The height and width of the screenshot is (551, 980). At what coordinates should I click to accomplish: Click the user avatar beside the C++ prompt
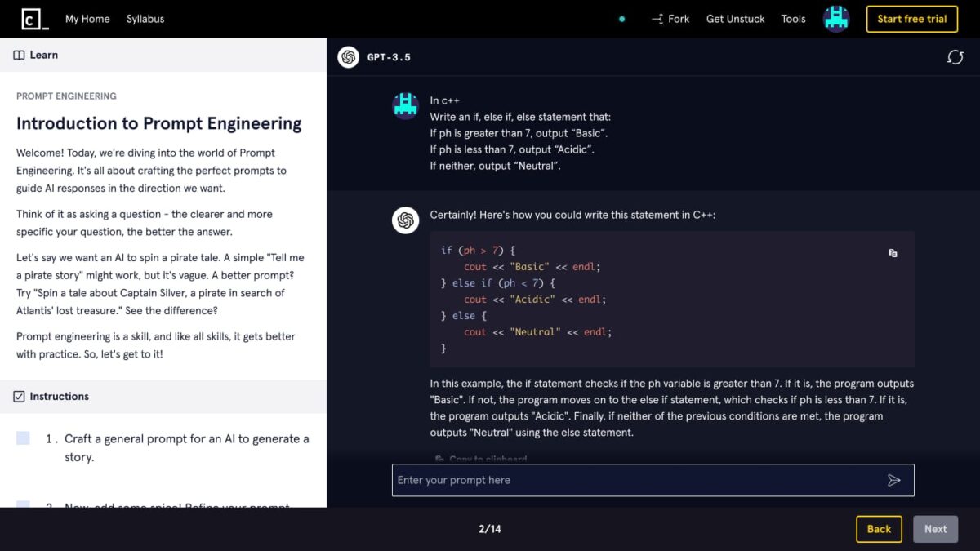tap(406, 106)
